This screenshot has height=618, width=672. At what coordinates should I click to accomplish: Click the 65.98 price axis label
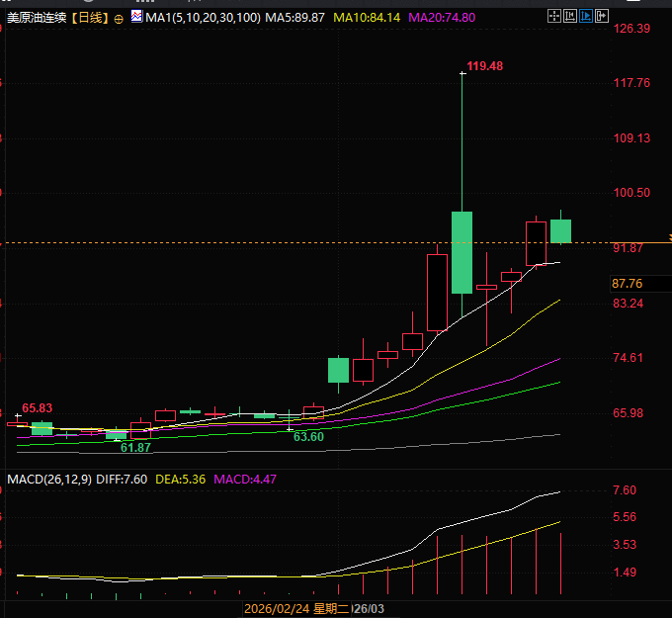click(629, 413)
